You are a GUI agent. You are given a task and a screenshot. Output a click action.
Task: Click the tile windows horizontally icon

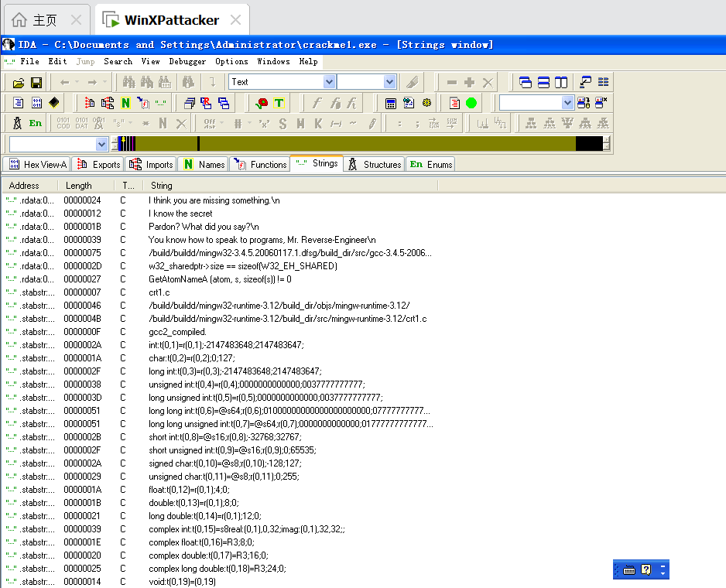(543, 83)
